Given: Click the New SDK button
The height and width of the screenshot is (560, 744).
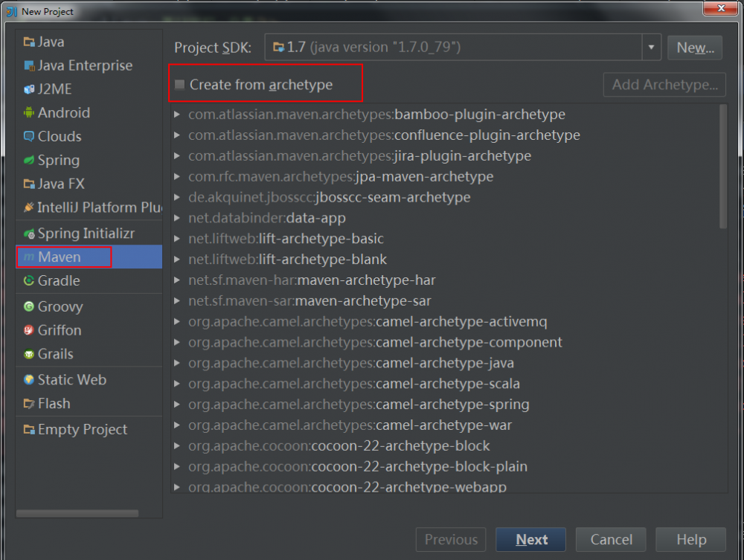Looking at the screenshot, I should [x=695, y=48].
